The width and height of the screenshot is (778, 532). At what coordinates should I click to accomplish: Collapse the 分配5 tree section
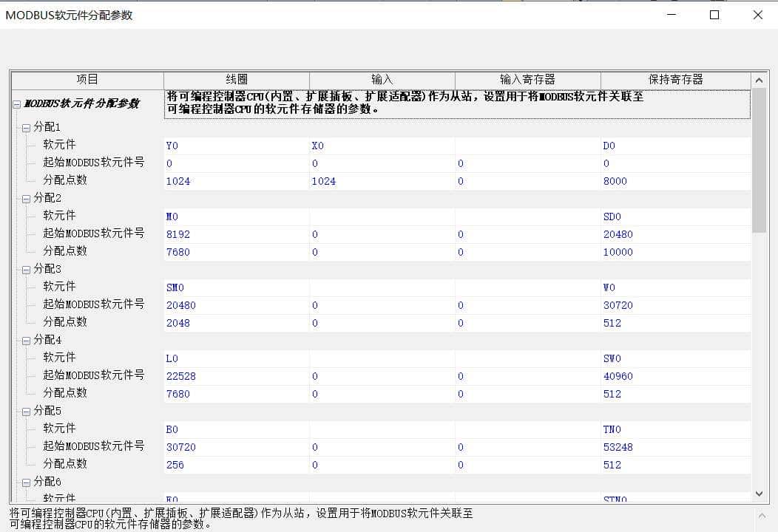(x=24, y=411)
